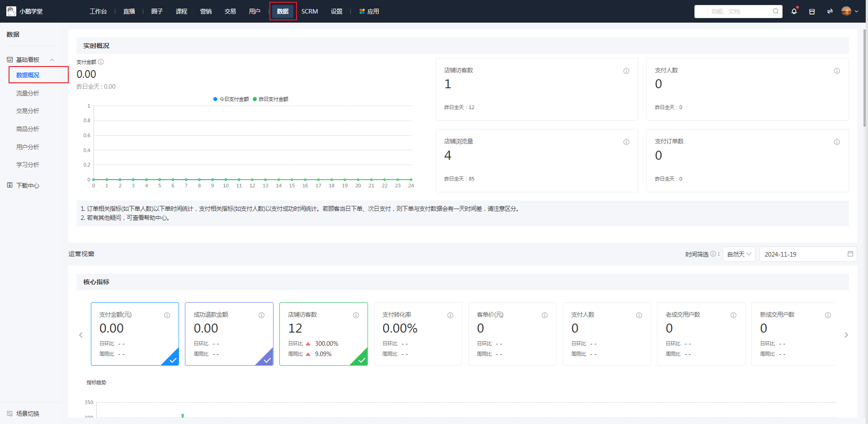Click info icon next to 店铺访客数 realtime card
868x424 pixels.
click(626, 71)
